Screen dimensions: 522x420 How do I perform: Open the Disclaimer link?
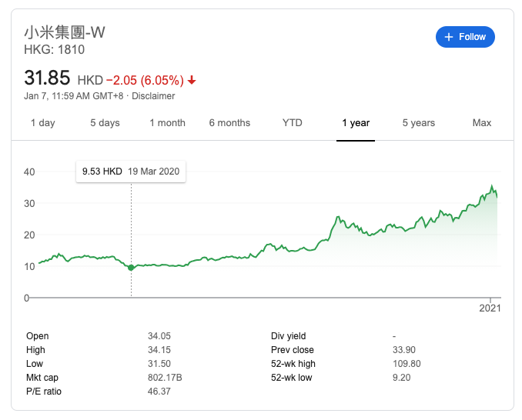(x=153, y=96)
